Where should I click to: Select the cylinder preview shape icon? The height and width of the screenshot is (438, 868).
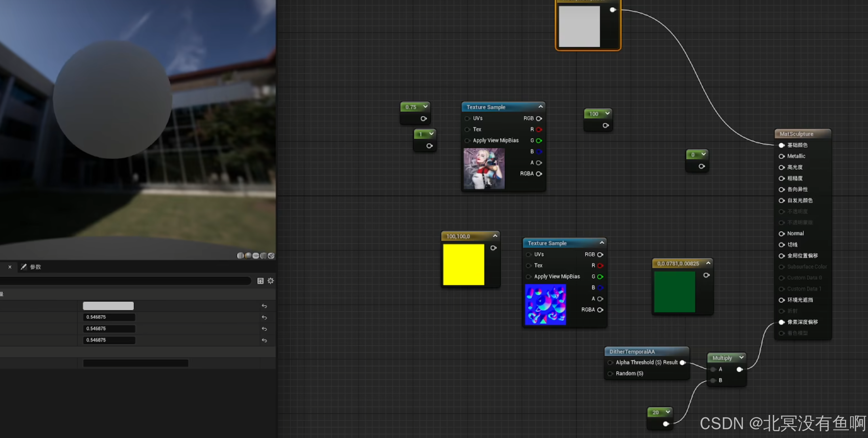(x=240, y=256)
